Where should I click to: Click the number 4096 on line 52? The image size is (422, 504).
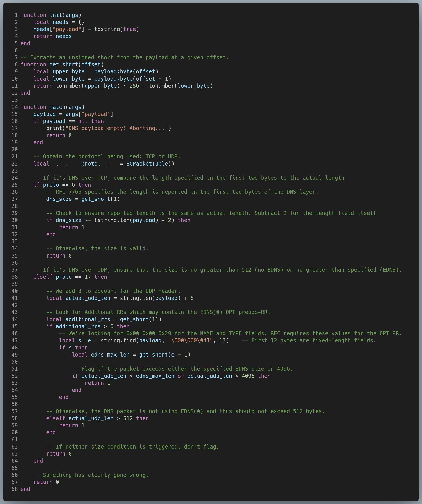click(x=248, y=376)
